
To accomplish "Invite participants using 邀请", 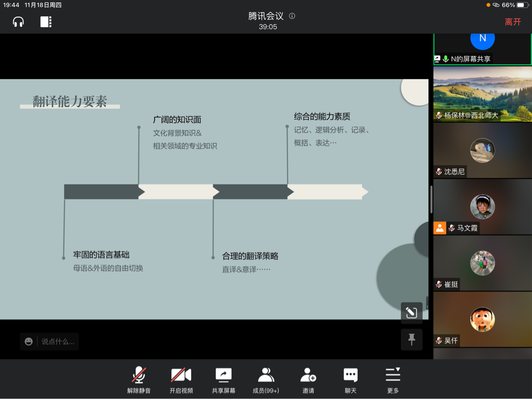I will tap(308, 379).
